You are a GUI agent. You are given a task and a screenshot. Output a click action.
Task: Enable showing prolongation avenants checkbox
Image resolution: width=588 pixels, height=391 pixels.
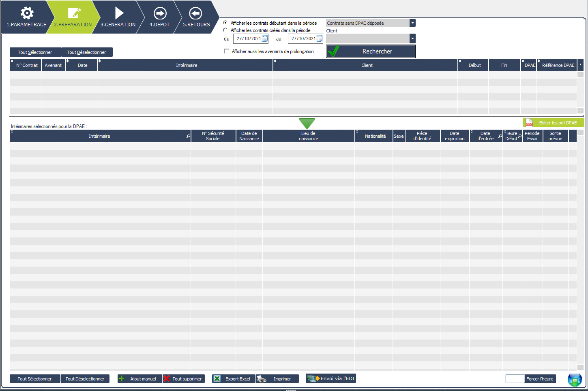click(227, 51)
